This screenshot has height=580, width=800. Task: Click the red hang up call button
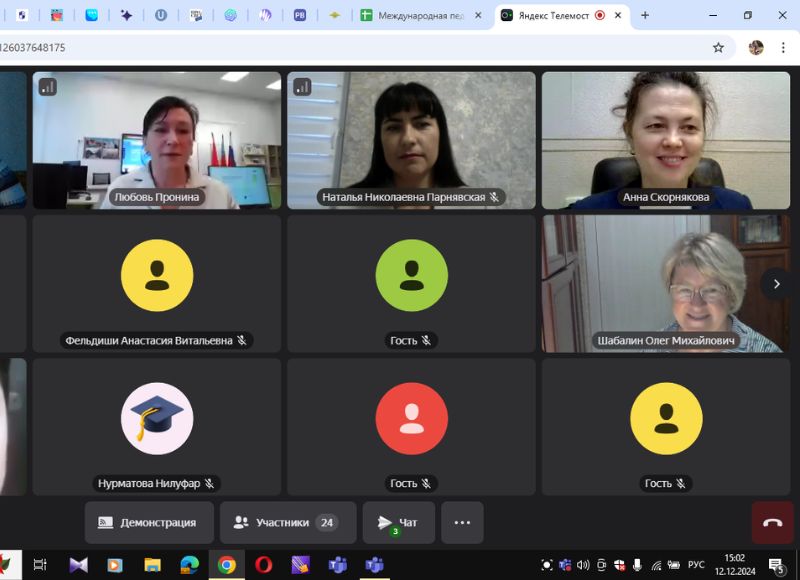tap(772, 523)
